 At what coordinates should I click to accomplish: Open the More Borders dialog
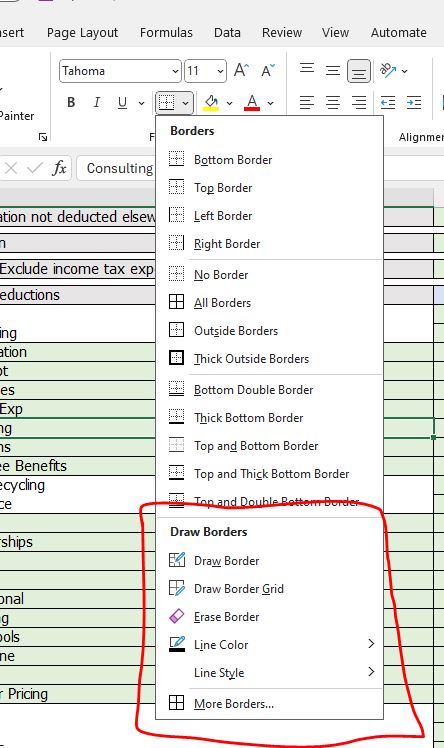[234, 703]
